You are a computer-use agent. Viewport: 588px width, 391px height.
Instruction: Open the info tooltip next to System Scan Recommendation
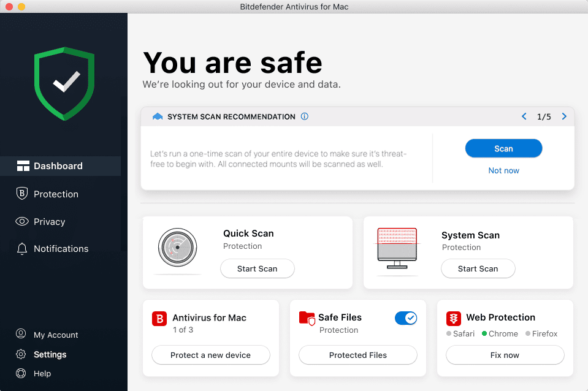pyautogui.click(x=305, y=116)
